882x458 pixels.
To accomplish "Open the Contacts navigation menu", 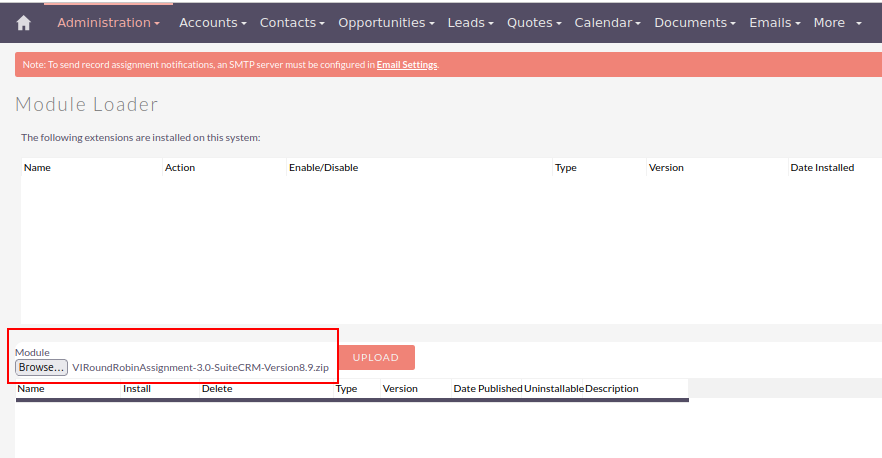I will pyautogui.click(x=292, y=22).
